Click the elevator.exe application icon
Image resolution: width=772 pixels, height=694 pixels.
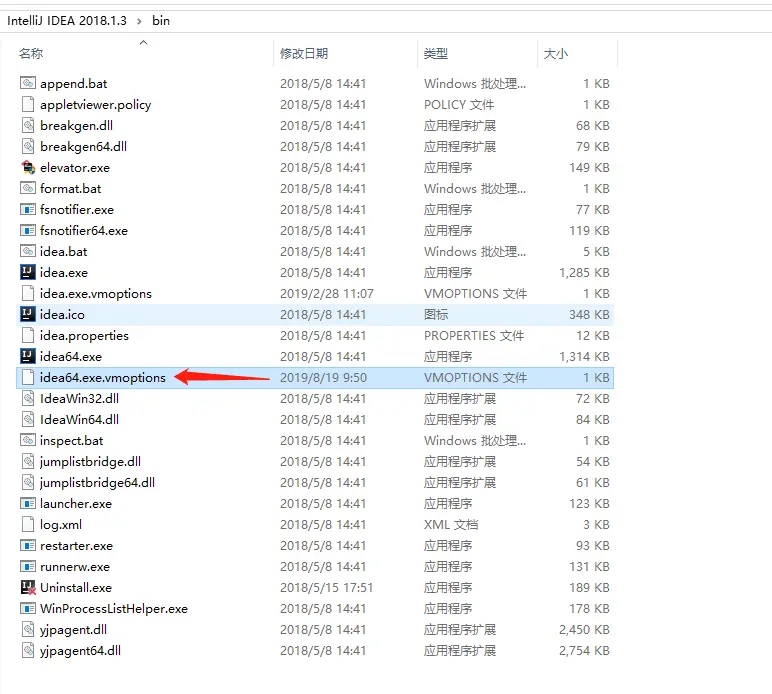click(28, 167)
